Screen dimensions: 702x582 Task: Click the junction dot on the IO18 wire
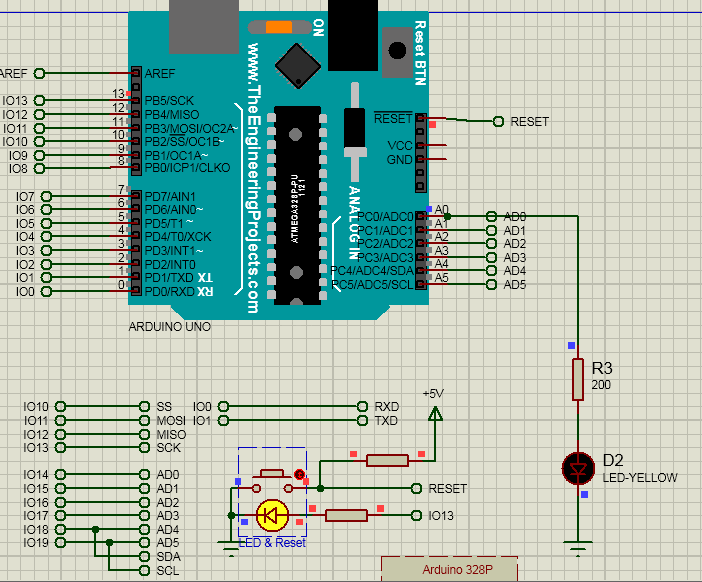coord(95,529)
